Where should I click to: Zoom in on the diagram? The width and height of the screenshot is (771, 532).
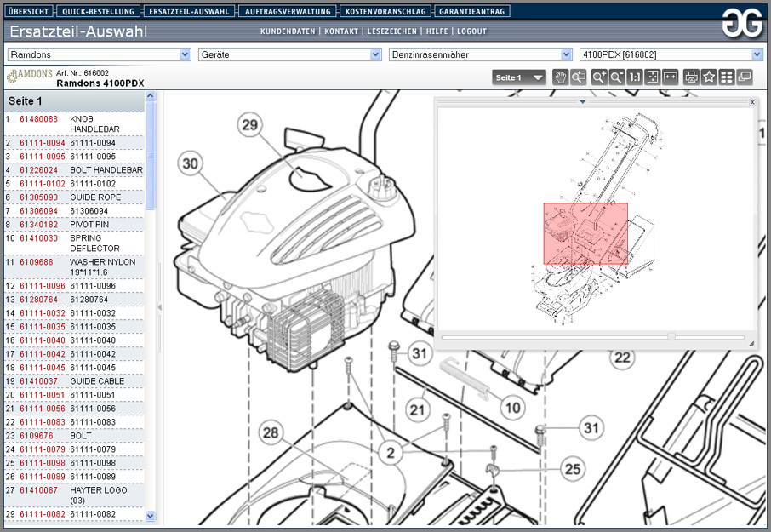(599, 77)
